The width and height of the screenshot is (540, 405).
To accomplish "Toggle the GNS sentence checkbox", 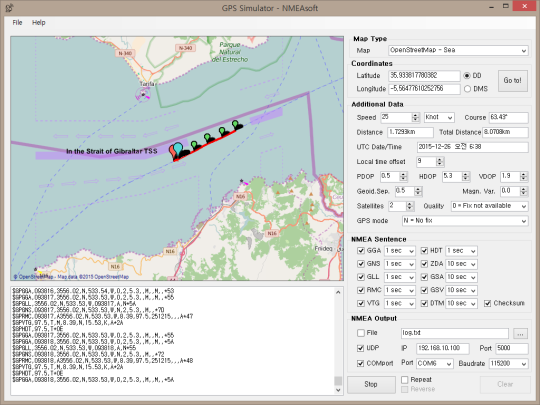I will click(361, 264).
